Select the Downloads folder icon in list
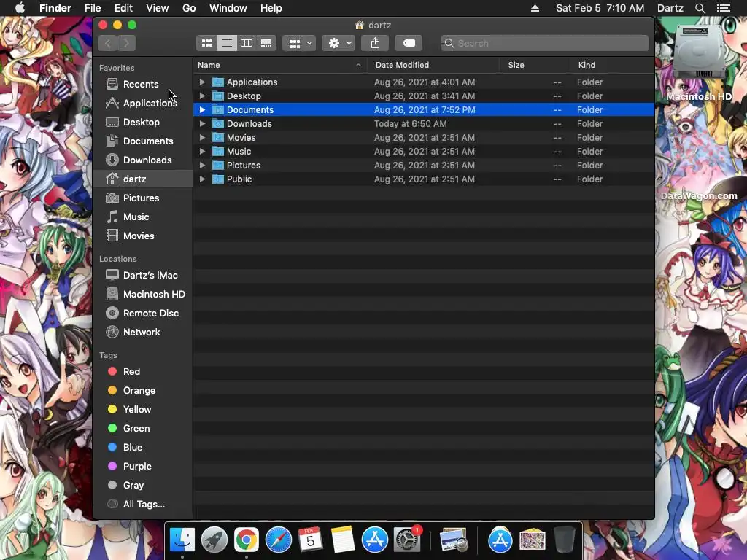747x560 pixels. pyautogui.click(x=217, y=123)
